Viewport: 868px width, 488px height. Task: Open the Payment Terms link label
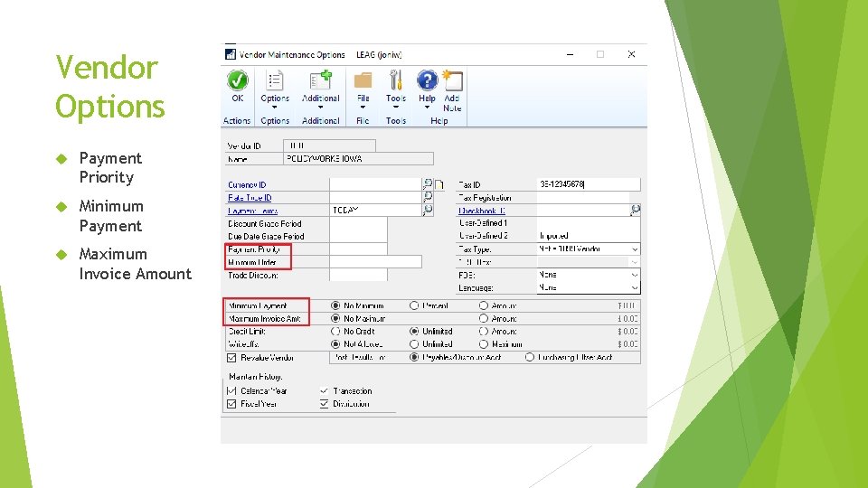(252, 211)
